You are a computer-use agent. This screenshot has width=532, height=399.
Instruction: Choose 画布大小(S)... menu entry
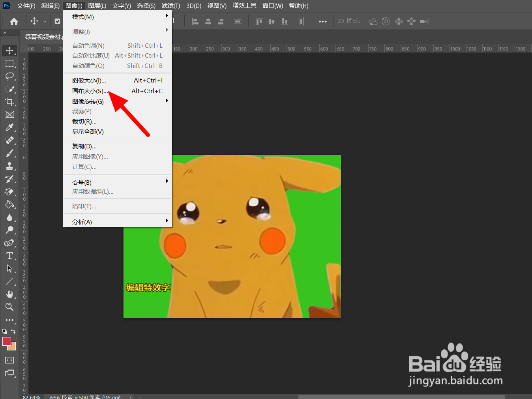point(117,91)
